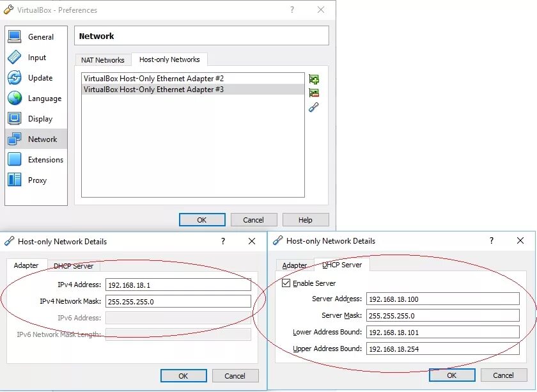Confirm DHCP Server details dialog with OK
Image resolution: width=537 pixels, height=392 pixels.
click(452, 375)
